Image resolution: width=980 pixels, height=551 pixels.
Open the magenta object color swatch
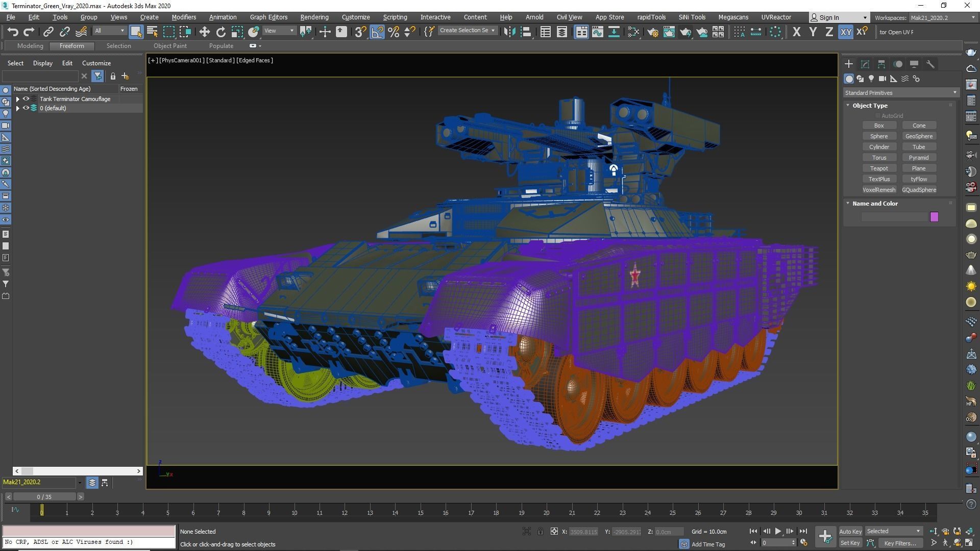(934, 217)
